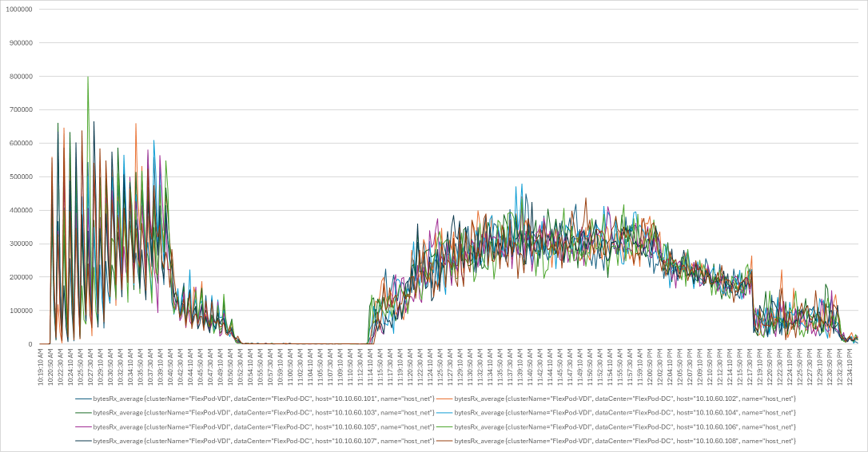Click the 11:39:10 AM x-axis label
This screenshot has width=868, height=452.
[520, 368]
